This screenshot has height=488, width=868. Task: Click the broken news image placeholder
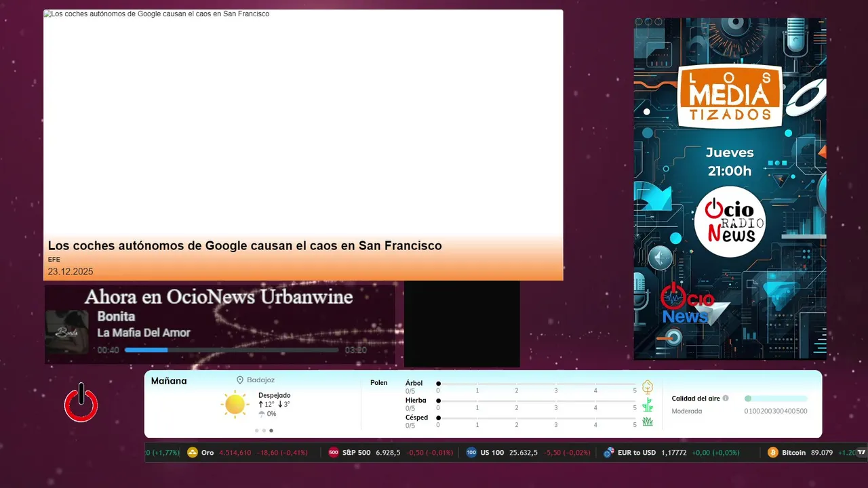[47, 14]
